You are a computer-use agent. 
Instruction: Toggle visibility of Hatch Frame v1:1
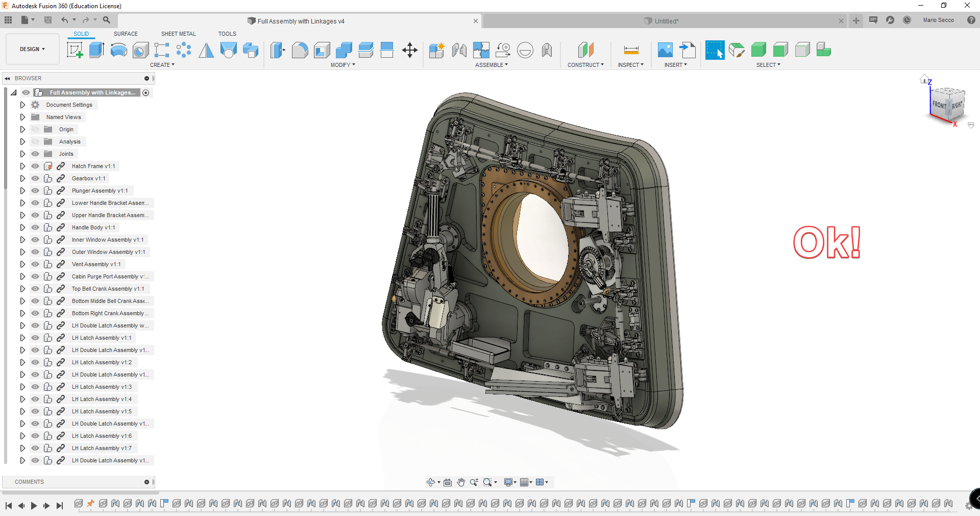tap(35, 166)
